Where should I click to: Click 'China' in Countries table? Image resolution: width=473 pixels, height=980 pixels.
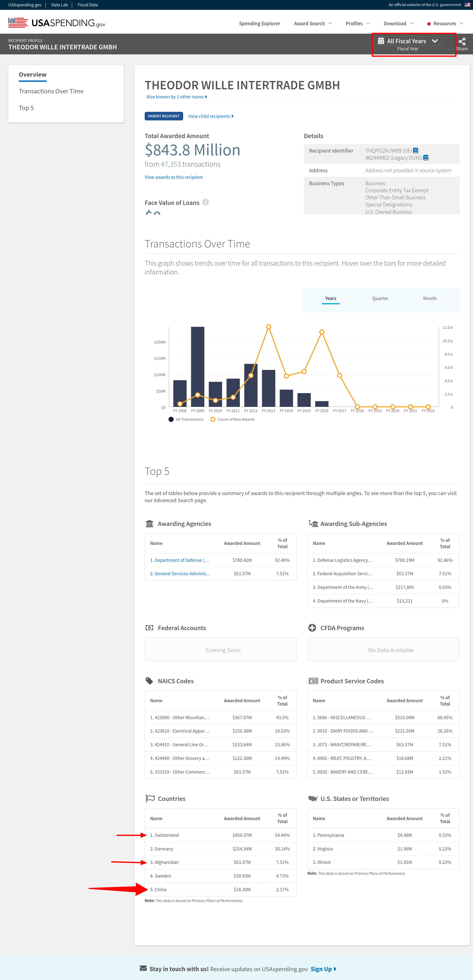(x=161, y=889)
